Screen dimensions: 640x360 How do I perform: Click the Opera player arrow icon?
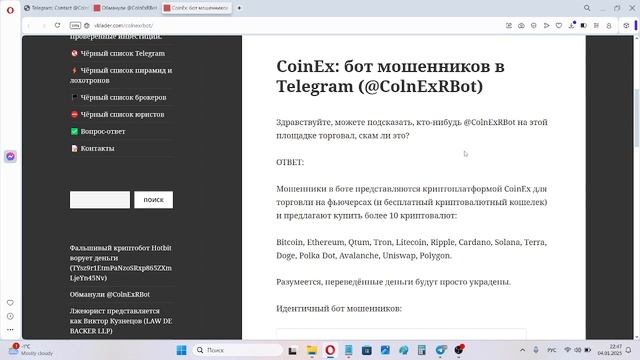click(546, 25)
